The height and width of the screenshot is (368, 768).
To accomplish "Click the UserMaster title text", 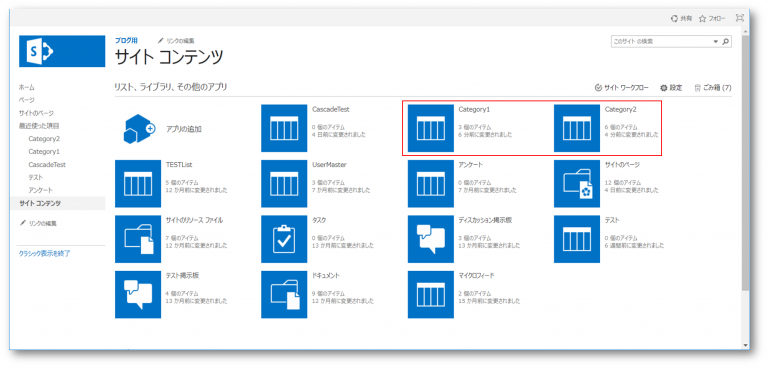I will click(329, 165).
